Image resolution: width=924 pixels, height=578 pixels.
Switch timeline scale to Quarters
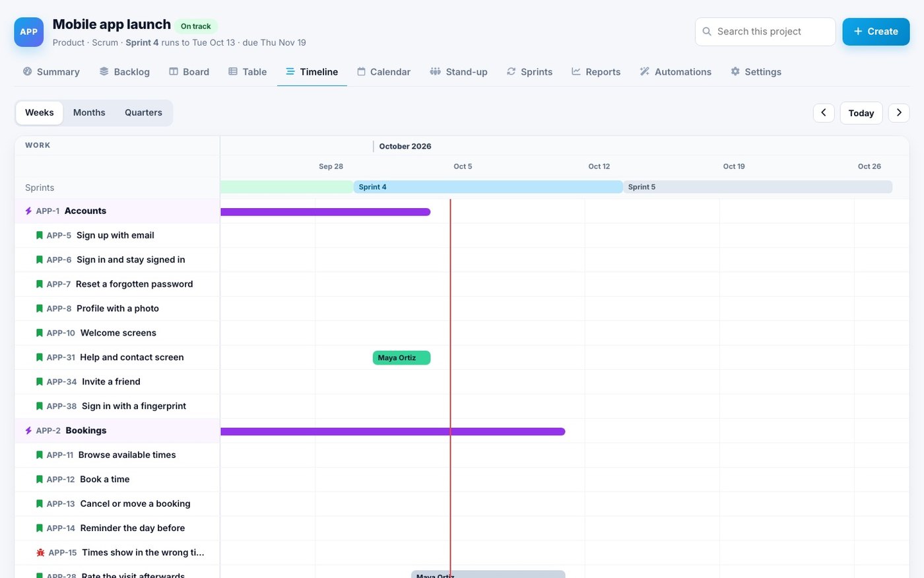point(143,113)
